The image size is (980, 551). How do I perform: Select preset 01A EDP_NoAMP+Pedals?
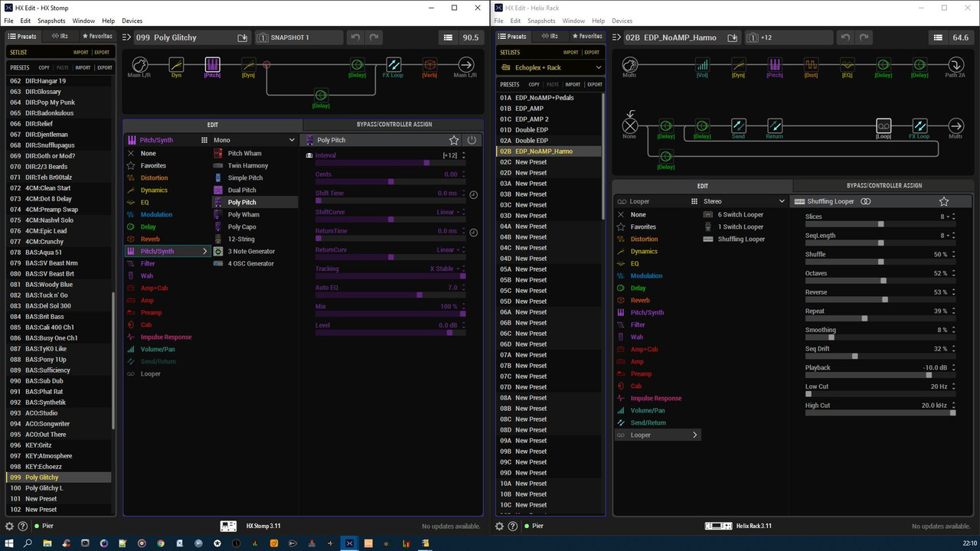pos(550,97)
